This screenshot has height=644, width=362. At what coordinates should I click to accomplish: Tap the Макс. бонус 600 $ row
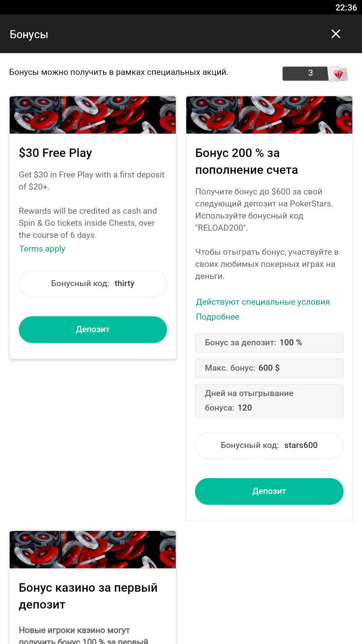tap(269, 368)
